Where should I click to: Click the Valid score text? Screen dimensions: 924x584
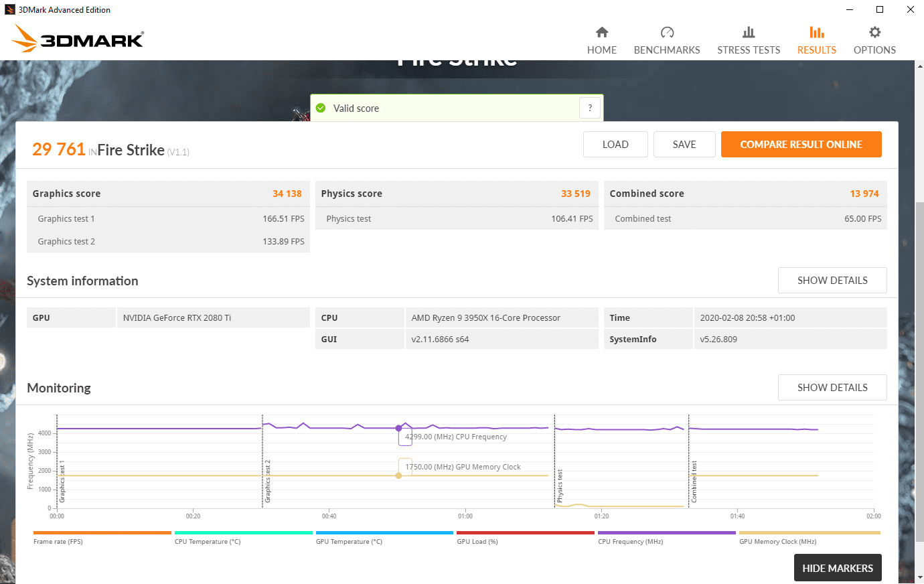point(356,108)
